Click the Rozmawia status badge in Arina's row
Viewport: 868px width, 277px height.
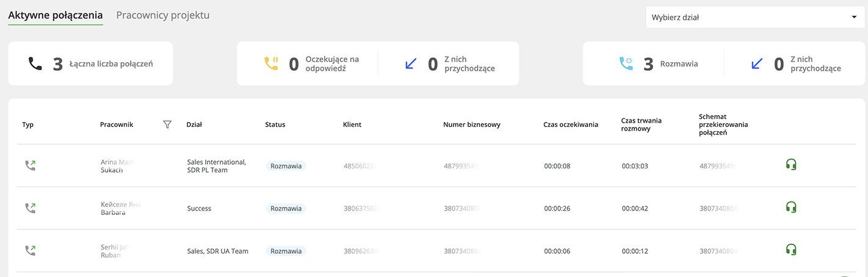coord(286,166)
